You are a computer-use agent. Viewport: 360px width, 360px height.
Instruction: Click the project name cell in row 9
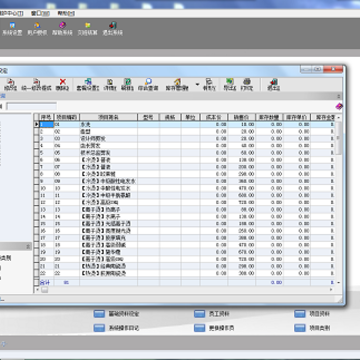[109, 181]
